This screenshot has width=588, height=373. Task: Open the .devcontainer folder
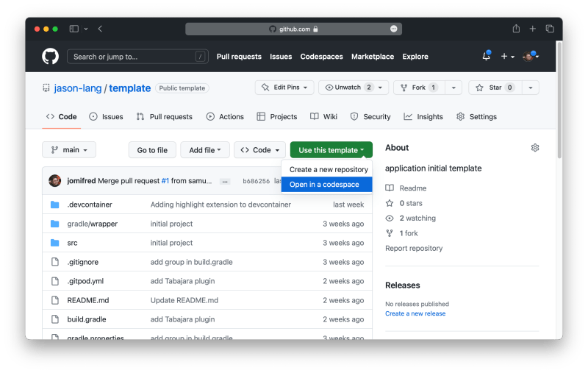90,205
